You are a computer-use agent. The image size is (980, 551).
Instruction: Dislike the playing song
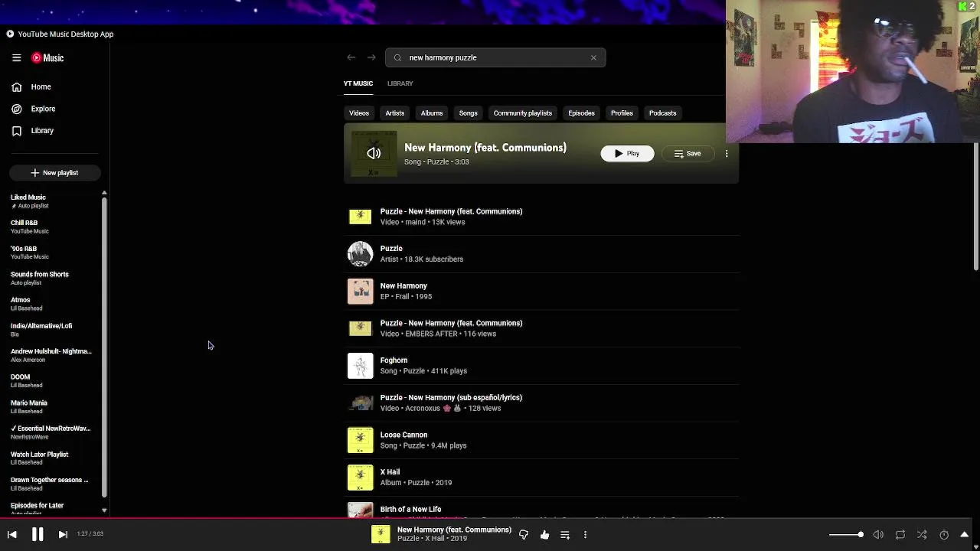coord(524,535)
